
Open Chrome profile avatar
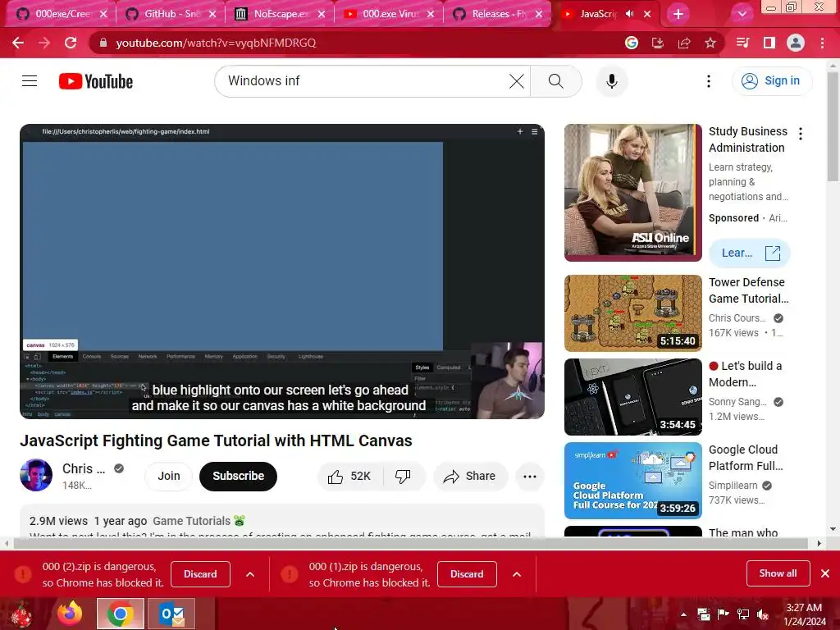tap(796, 43)
